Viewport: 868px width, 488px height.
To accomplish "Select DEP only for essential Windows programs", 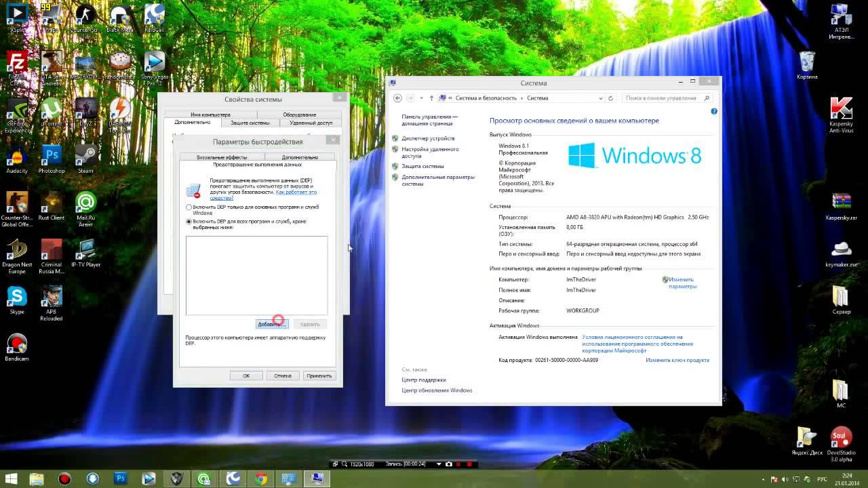I will coord(252,209).
